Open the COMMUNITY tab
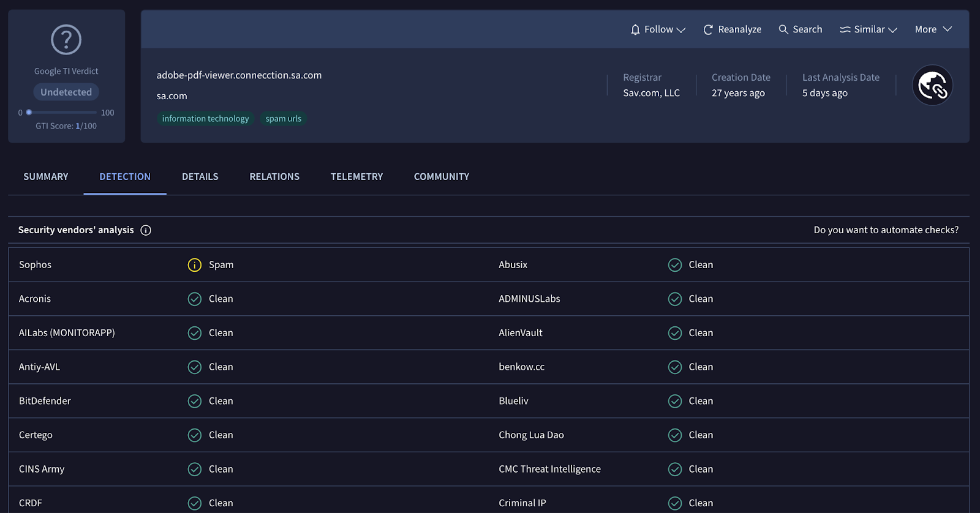Image resolution: width=980 pixels, height=513 pixels. [442, 177]
